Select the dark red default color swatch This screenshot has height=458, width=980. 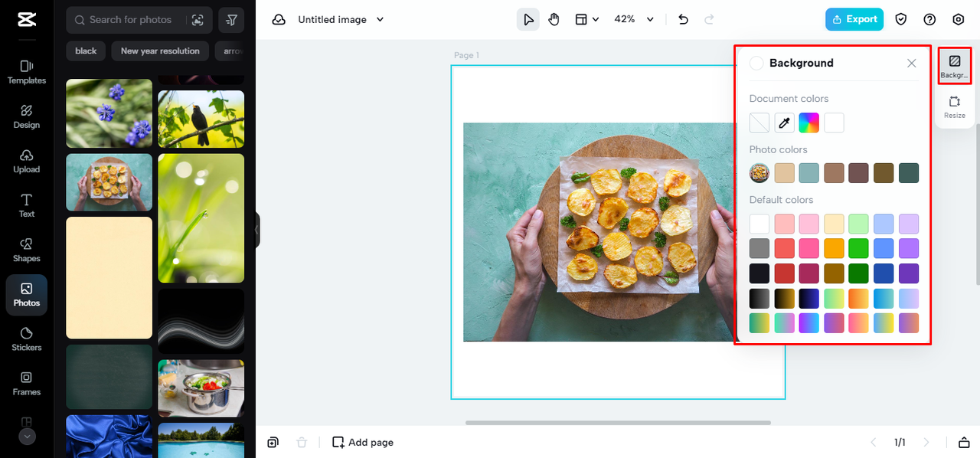click(784, 273)
